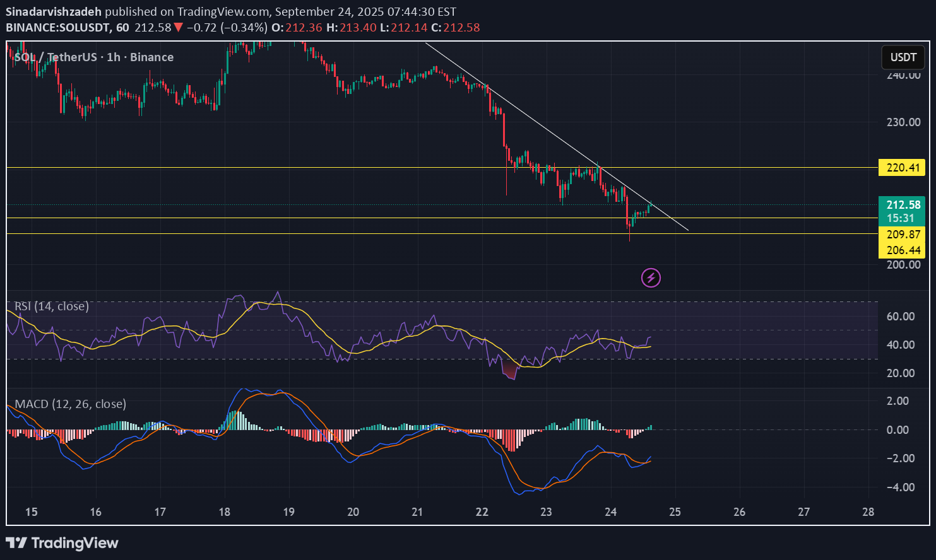
Task: Click date 22 on the time axis
Action: (x=482, y=511)
